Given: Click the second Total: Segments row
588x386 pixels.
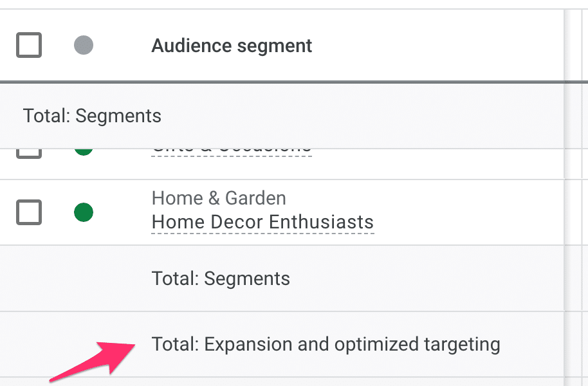Looking at the screenshot, I should pos(220,279).
